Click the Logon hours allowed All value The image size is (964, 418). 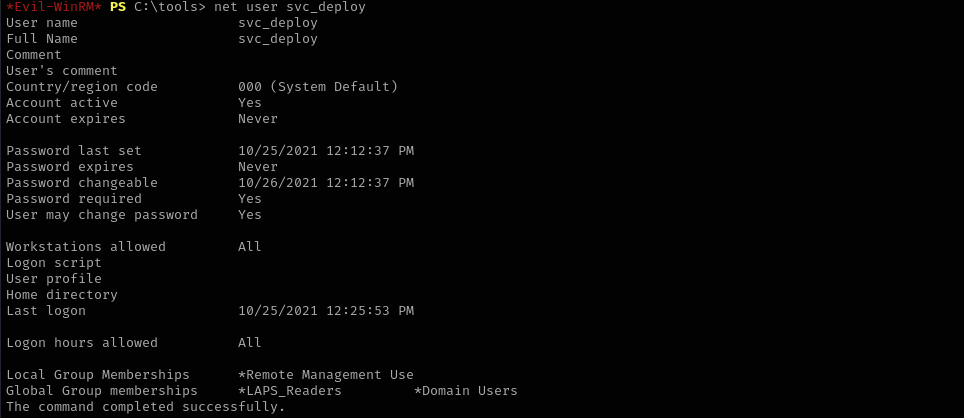coord(250,342)
